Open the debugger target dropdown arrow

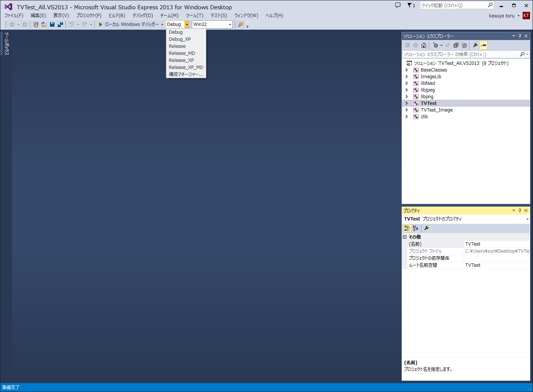(x=162, y=24)
